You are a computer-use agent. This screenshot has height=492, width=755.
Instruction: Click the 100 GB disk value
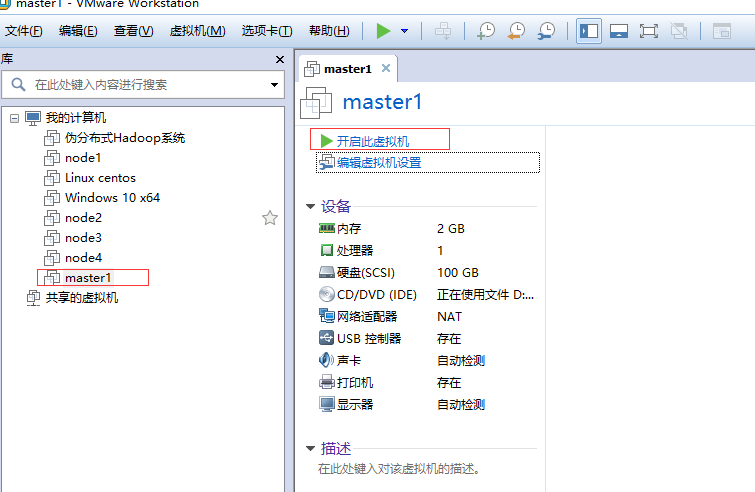pyautogui.click(x=458, y=273)
